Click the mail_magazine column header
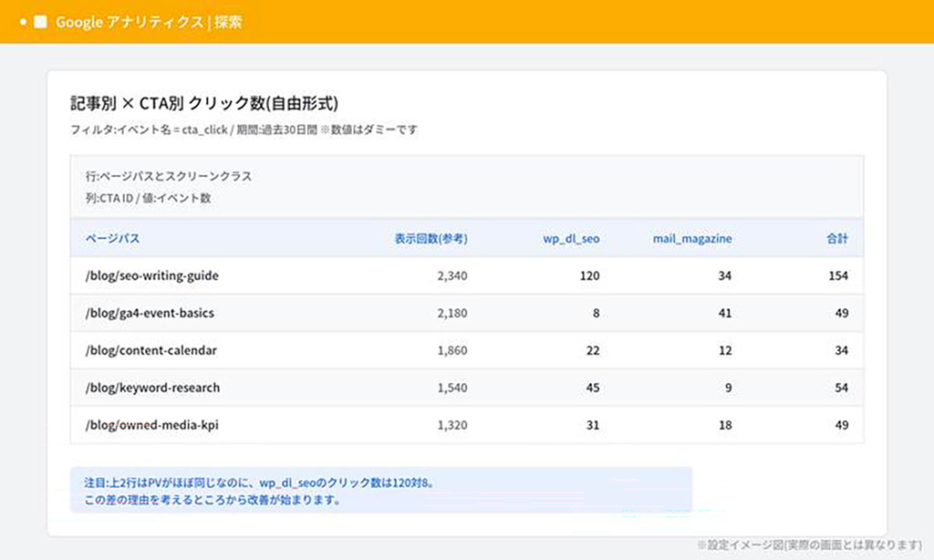 (692, 239)
